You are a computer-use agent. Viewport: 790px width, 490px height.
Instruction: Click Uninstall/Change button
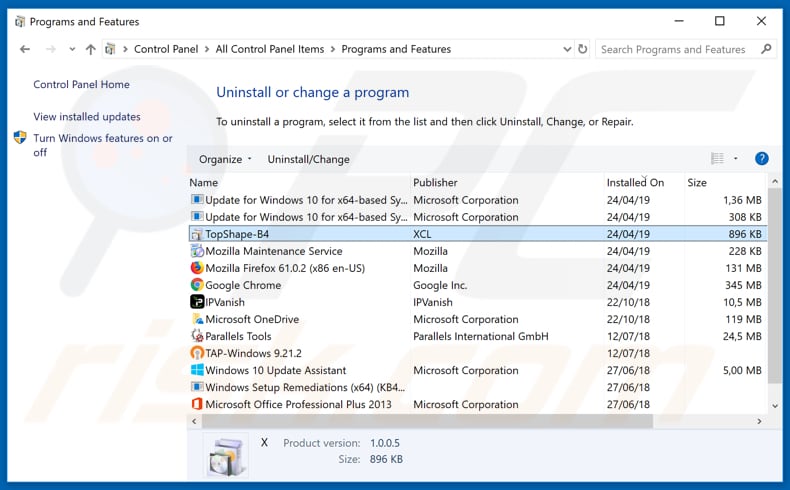308,159
